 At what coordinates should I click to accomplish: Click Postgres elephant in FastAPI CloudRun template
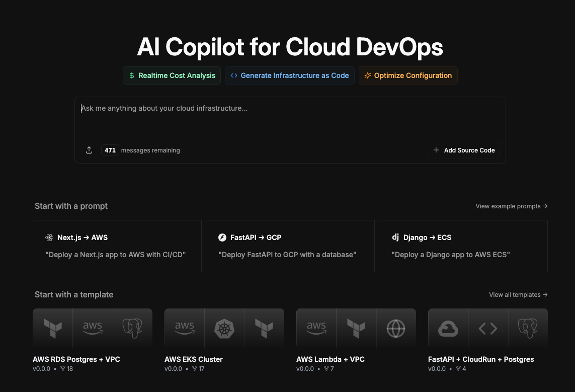point(528,328)
